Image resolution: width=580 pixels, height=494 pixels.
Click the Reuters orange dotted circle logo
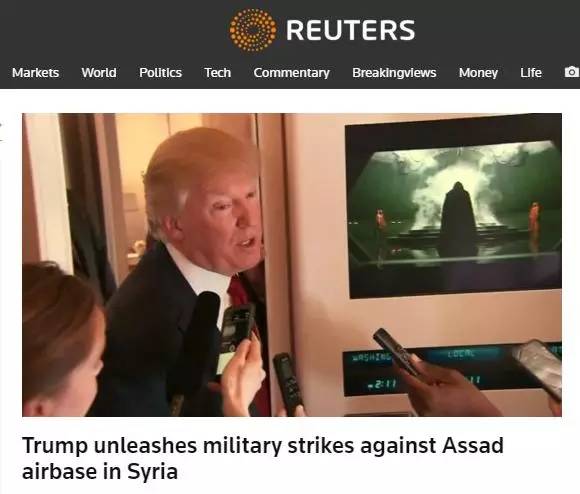[253, 30]
